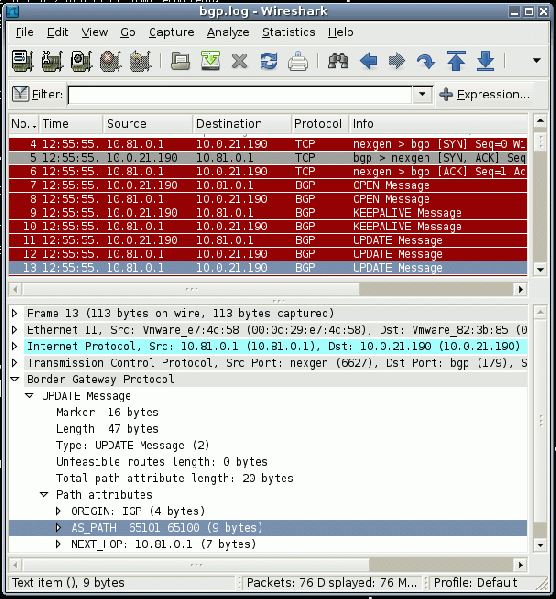Reload this capture file icon
This screenshot has height=599, width=556.
coord(269,61)
